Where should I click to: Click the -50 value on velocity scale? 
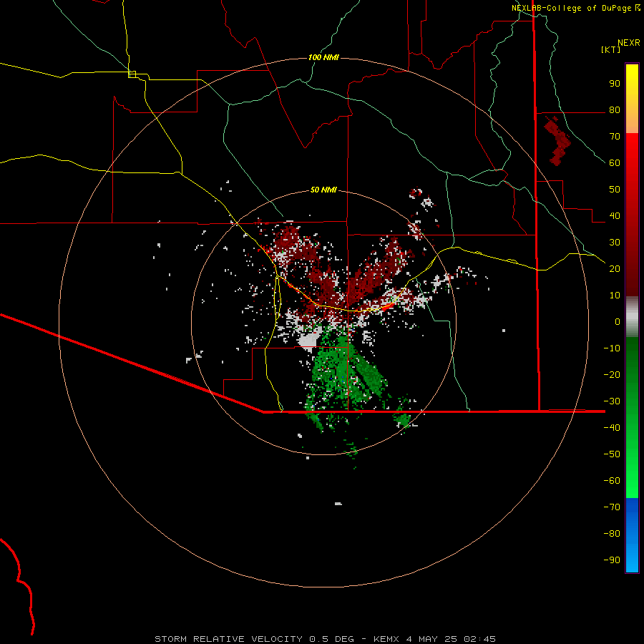(x=612, y=454)
